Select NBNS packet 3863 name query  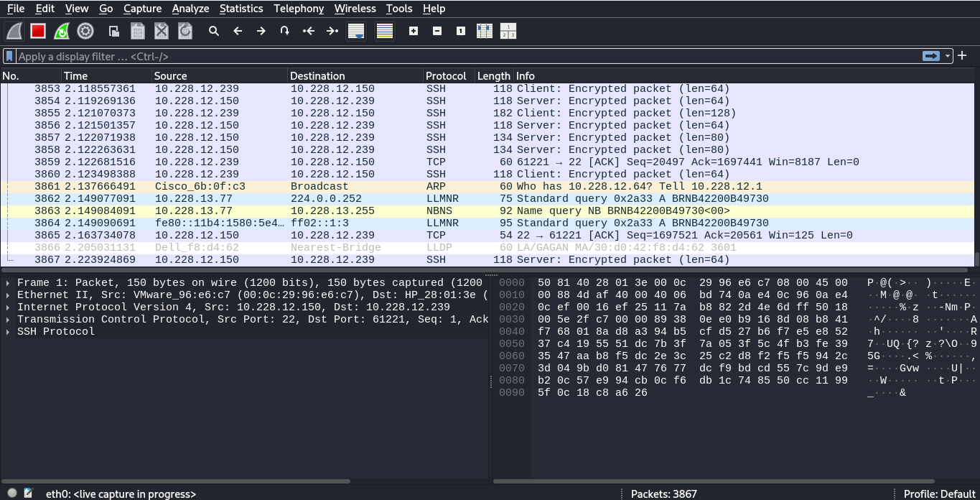tap(487, 210)
